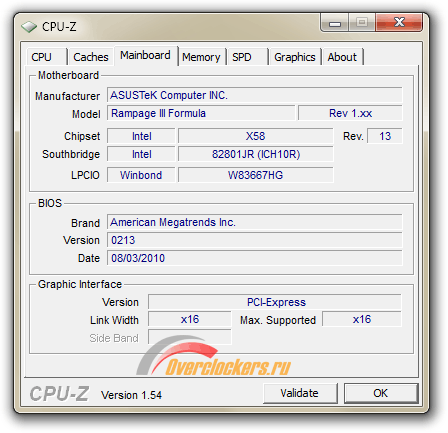Screen dimensions: 448x433
Task: Close the CPU-Z window
Action: click(x=399, y=23)
